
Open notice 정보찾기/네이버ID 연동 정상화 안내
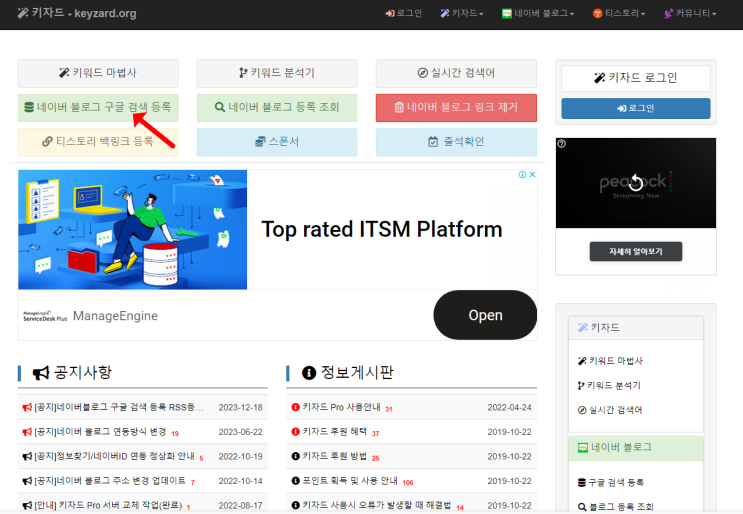114,457
